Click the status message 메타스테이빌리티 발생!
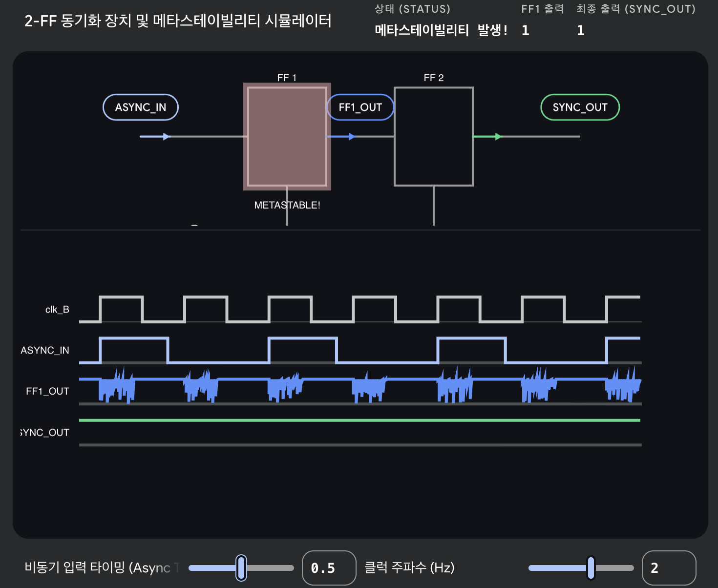The image size is (718, 588). (x=441, y=30)
